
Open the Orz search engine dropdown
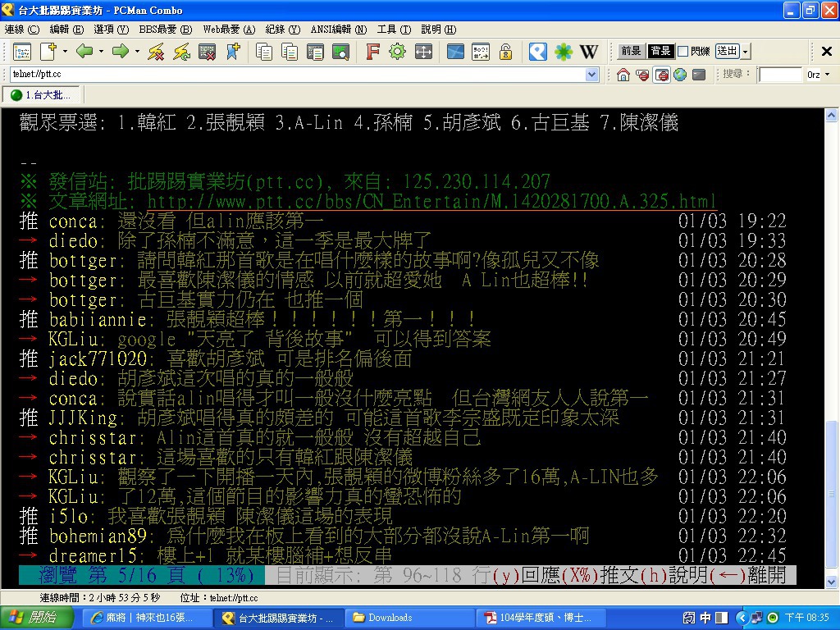pyautogui.click(x=828, y=75)
